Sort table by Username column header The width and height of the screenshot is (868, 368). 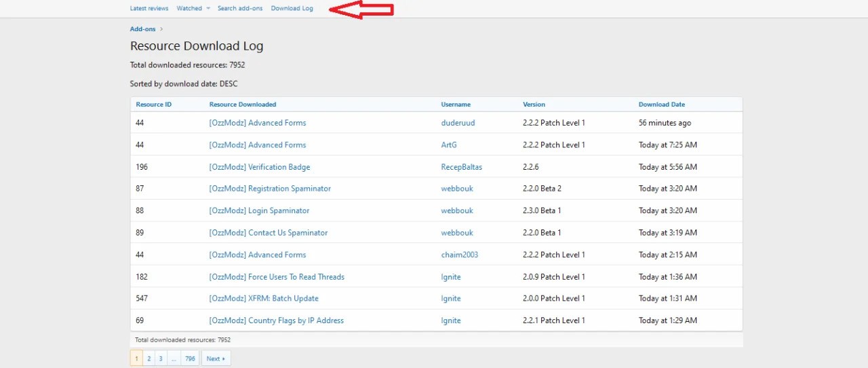coord(455,105)
